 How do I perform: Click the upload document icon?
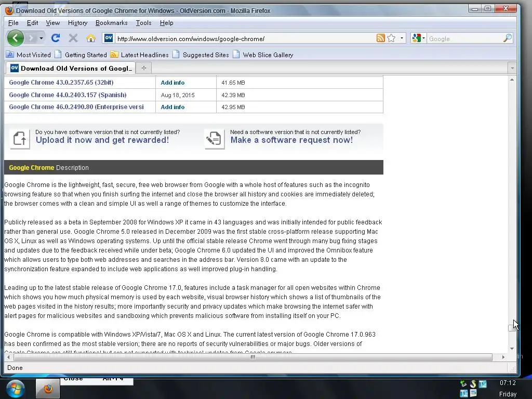[20, 138]
